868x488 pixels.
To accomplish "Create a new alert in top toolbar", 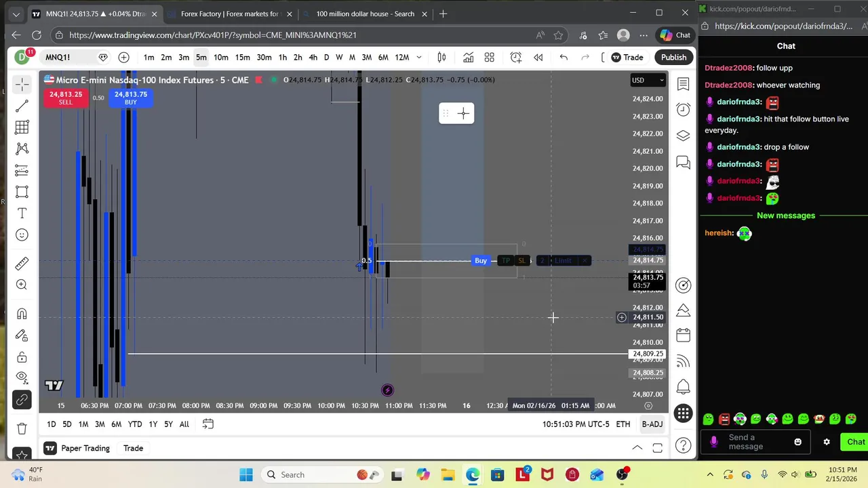I will pyautogui.click(x=516, y=58).
